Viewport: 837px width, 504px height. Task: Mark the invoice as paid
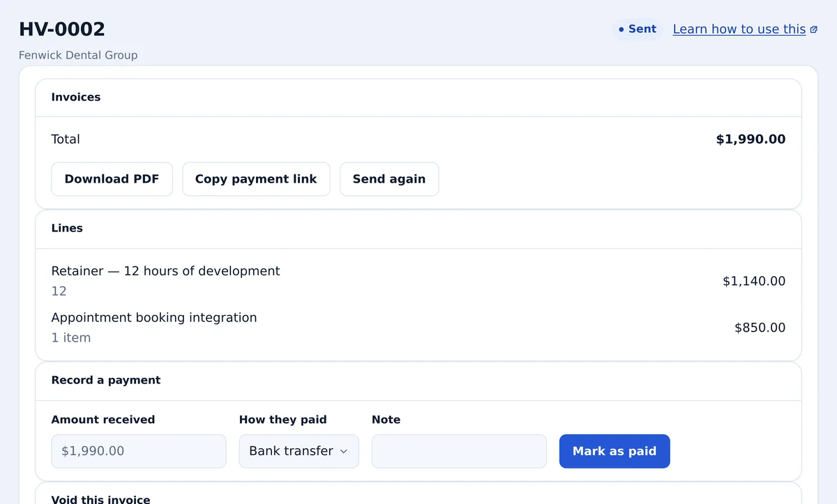[x=614, y=451]
